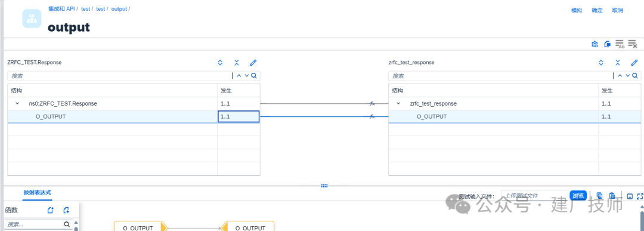
Task: Click the 模拟 simulate button
Action: [577, 10]
